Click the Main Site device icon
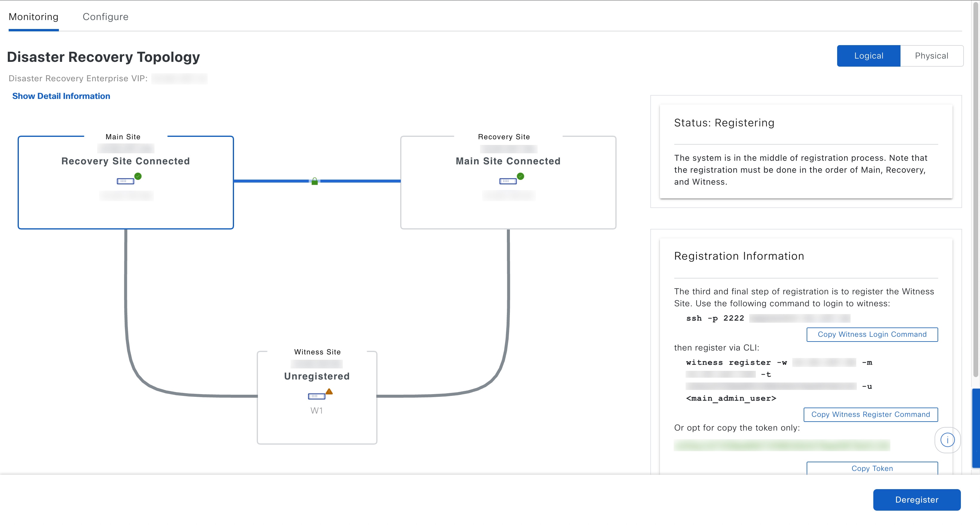Viewport: 980px width, 525px height. click(125, 181)
